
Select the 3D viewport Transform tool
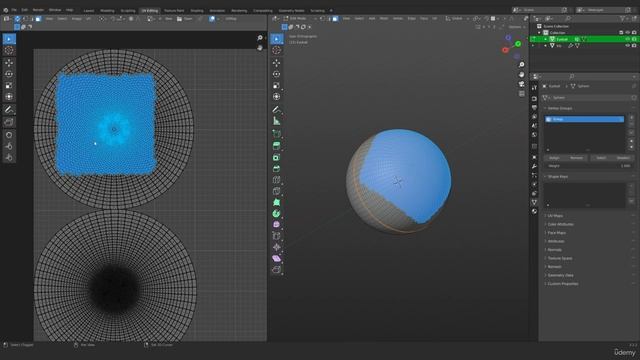coord(277,97)
